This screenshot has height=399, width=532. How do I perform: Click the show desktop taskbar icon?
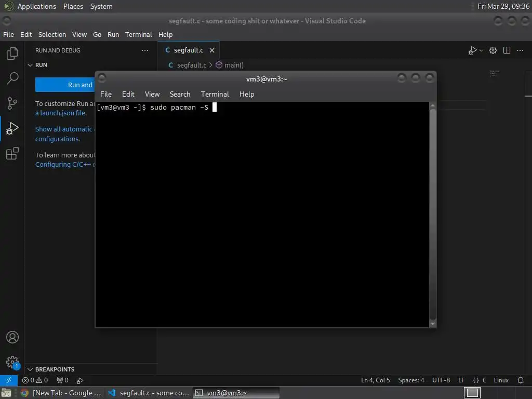tap(6, 393)
